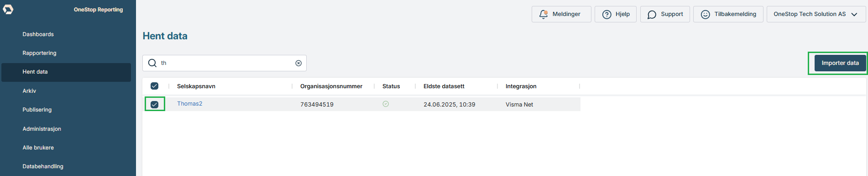
Task: Open the Thomas2 company link
Action: 190,104
